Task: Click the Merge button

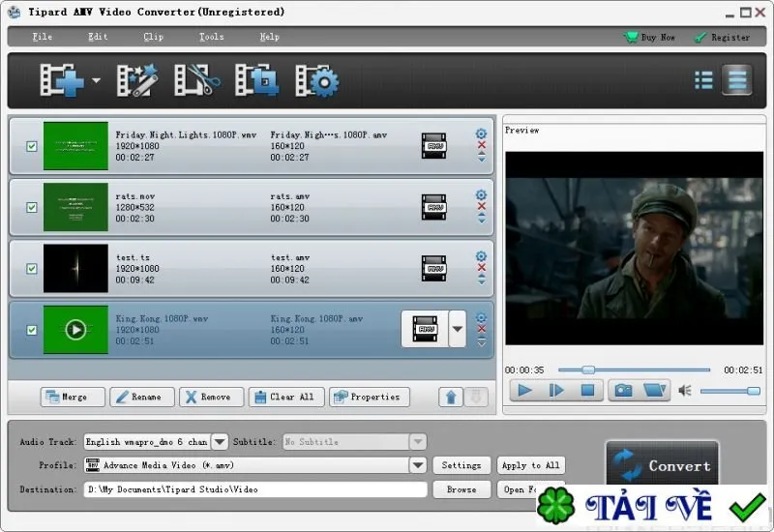Action: [73, 397]
